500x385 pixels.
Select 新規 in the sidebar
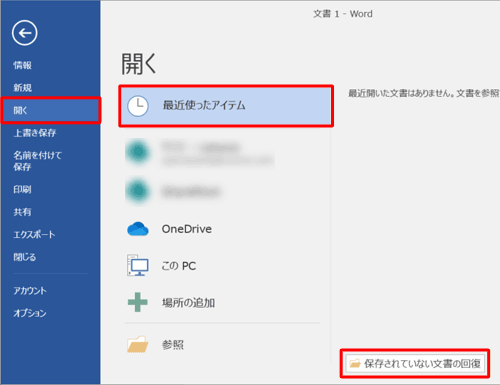[22, 88]
